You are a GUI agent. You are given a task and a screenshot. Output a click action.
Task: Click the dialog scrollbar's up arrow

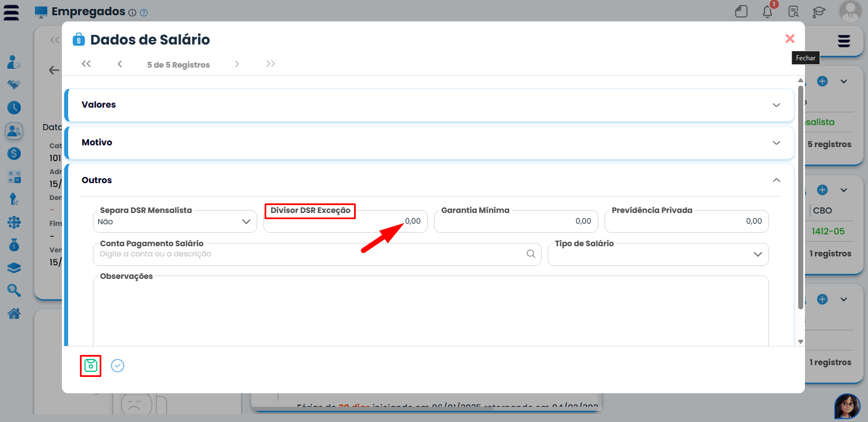[x=801, y=81]
